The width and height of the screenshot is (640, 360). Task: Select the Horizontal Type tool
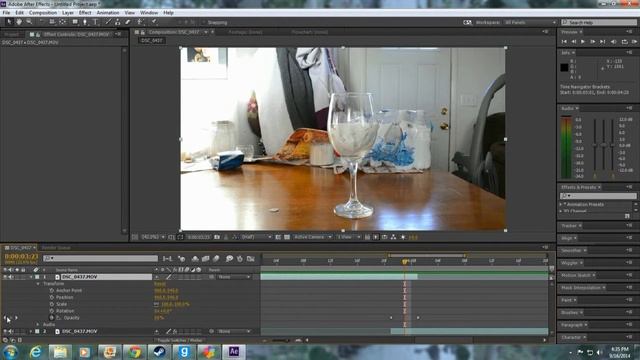[95, 22]
